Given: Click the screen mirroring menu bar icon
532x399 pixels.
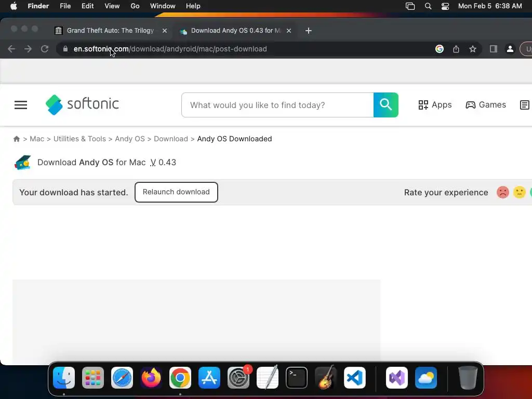Looking at the screenshot, I should point(410,6).
